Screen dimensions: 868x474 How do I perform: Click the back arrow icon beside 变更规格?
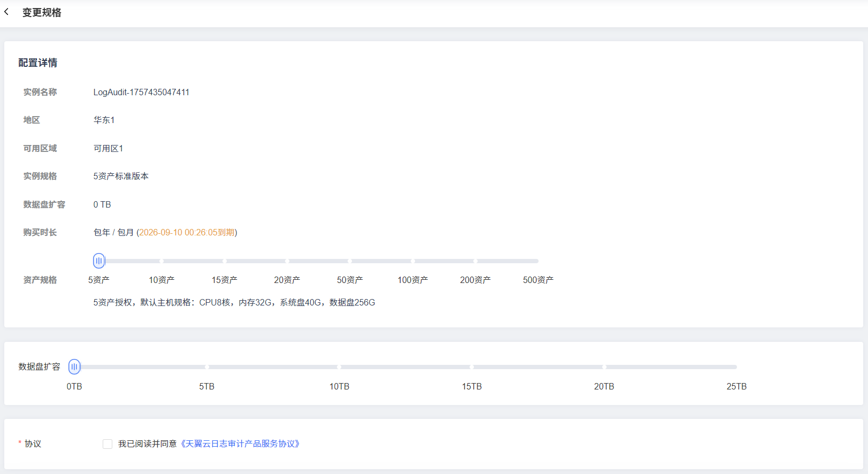7,12
